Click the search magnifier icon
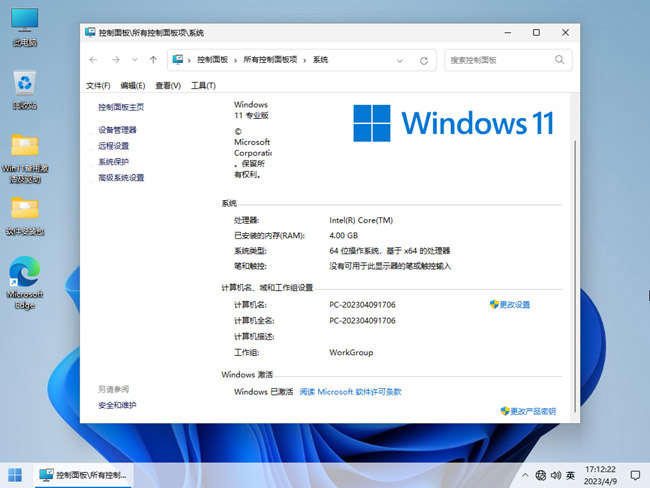Viewport: 650px width, 488px height. (x=560, y=60)
